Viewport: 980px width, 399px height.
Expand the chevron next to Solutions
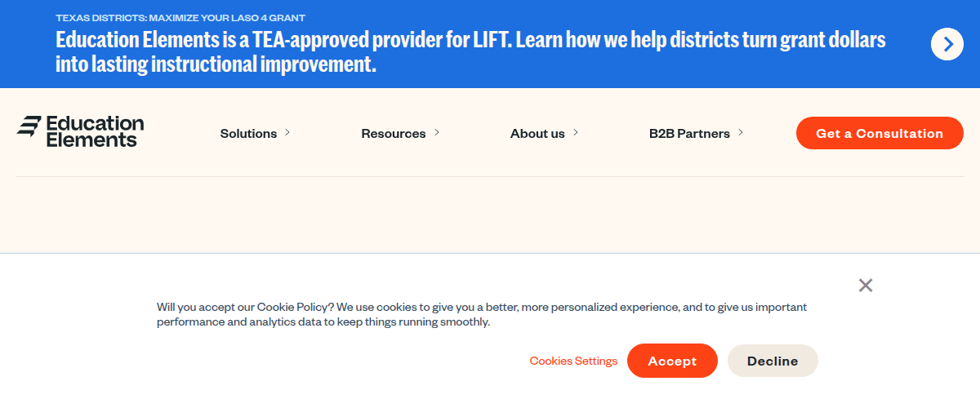pyautogui.click(x=287, y=132)
